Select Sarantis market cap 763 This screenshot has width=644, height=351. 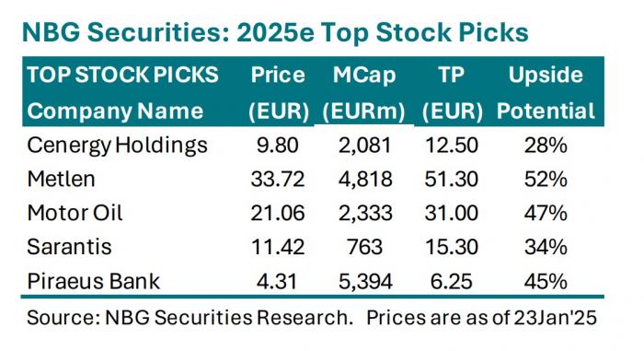pos(364,247)
